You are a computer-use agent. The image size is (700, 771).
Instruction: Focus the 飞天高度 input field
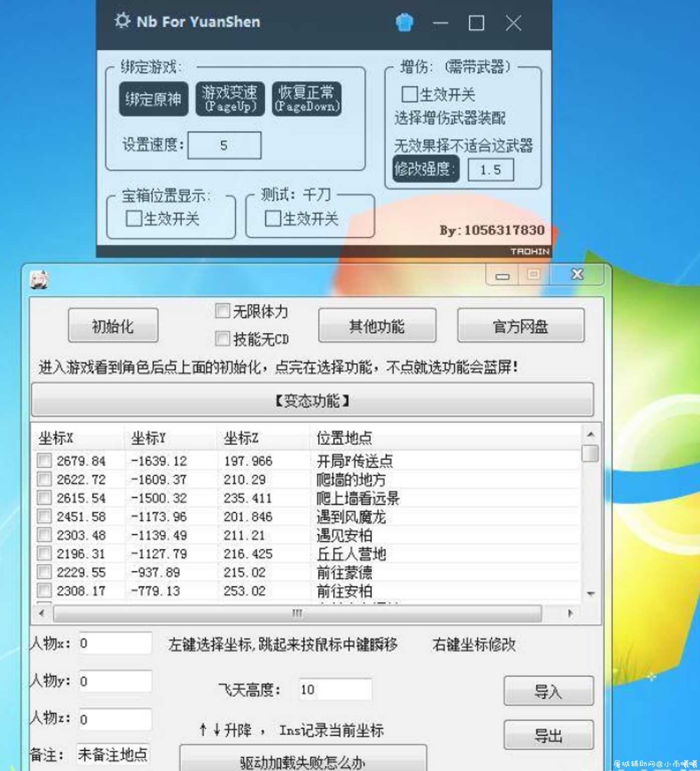tap(335, 689)
